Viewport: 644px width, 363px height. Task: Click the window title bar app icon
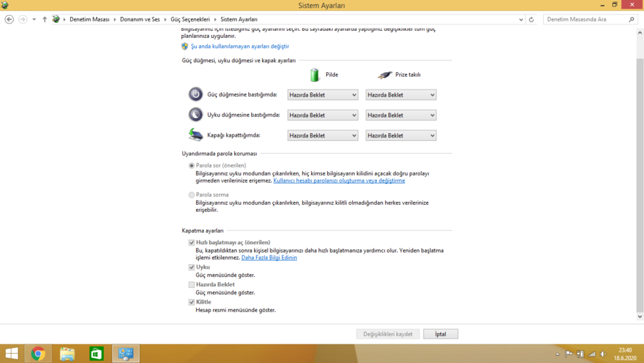coord(5,5)
